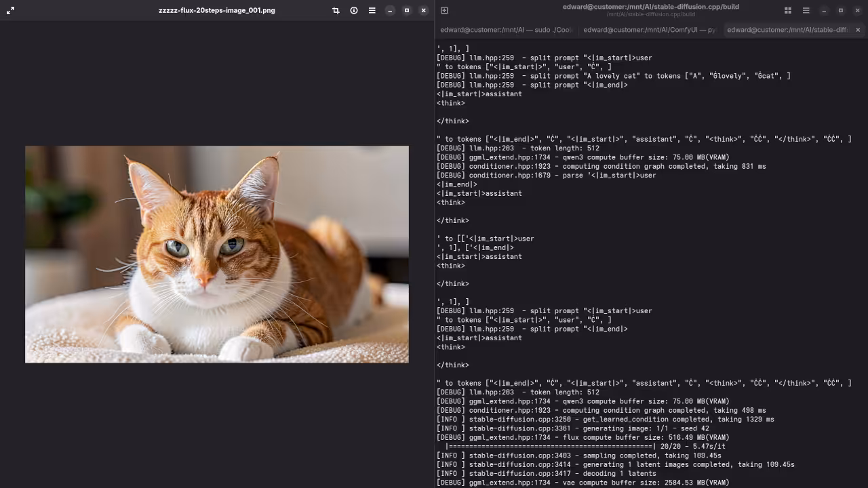The height and width of the screenshot is (488, 868).
Task: Open the image viewer hamburger menu
Action: [372, 10]
